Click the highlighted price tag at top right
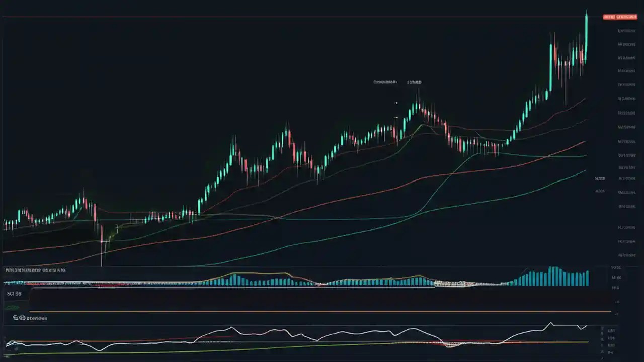The height and width of the screenshot is (362, 644). pyautogui.click(x=621, y=17)
